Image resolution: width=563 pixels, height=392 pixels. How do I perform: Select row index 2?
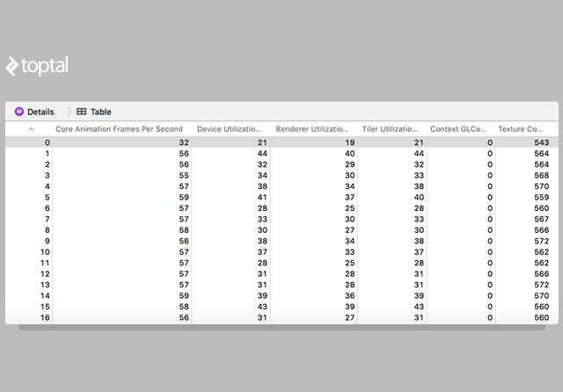point(281,164)
